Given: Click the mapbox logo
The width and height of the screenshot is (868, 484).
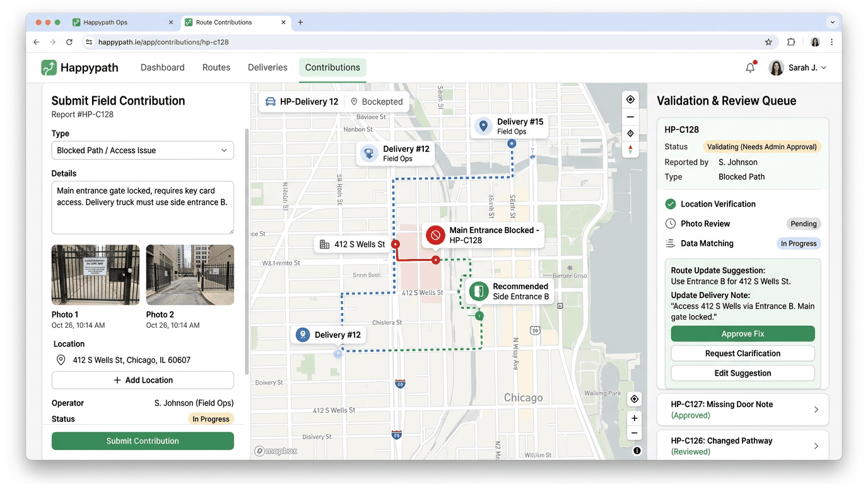Looking at the screenshot, I should [x=276, y=451].
